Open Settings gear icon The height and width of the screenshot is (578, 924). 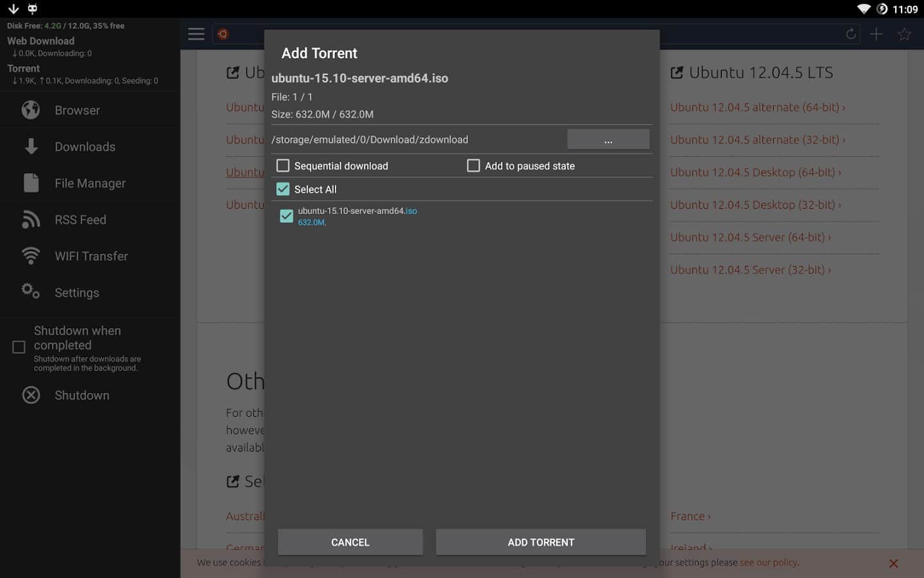31,291
